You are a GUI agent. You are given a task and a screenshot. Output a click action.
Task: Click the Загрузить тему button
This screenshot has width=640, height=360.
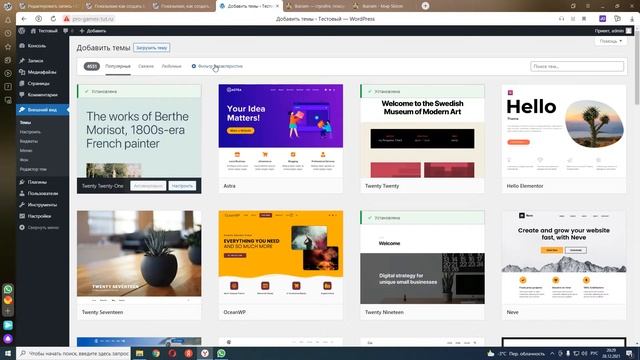click(x=151, y=48)
